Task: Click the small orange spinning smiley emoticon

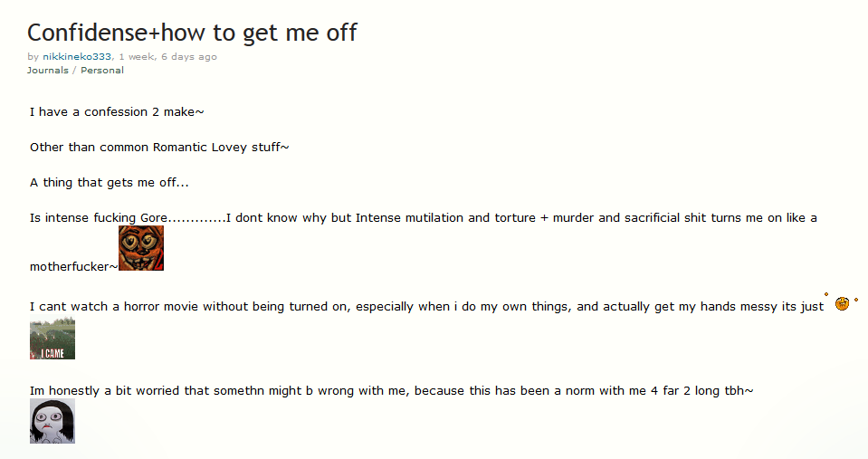Action: (842, 303)
